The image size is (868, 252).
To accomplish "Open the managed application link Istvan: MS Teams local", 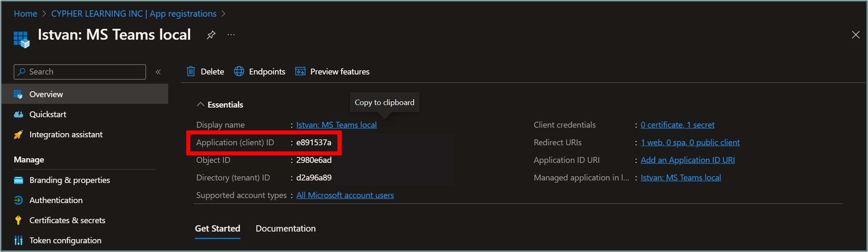I will [681, 178].
